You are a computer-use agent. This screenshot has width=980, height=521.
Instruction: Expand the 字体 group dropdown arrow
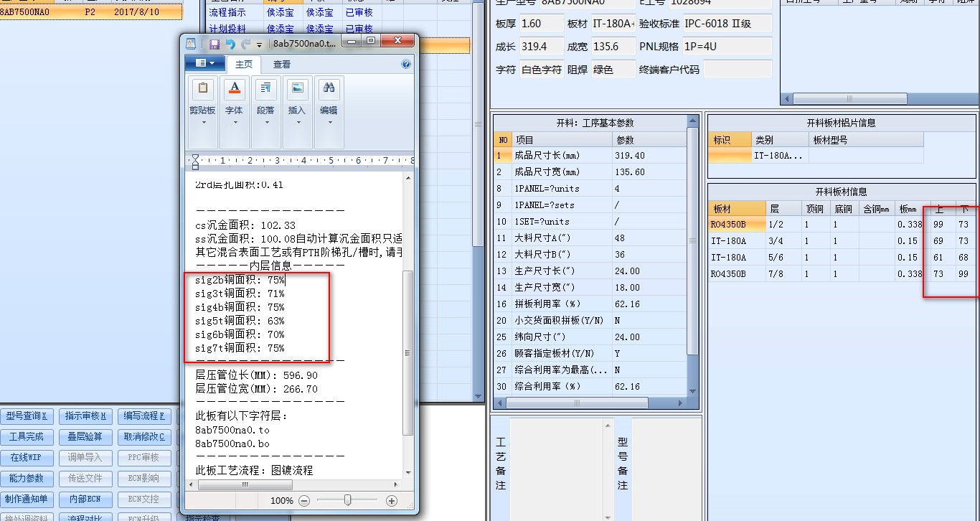click(x=234, y=123)
